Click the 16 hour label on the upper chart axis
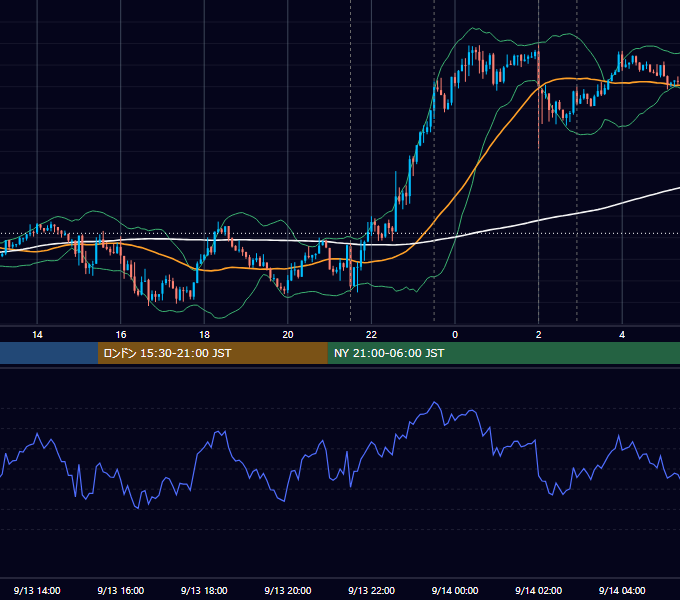The height and width of the screenshot is (600, 680). pos(121,335)
